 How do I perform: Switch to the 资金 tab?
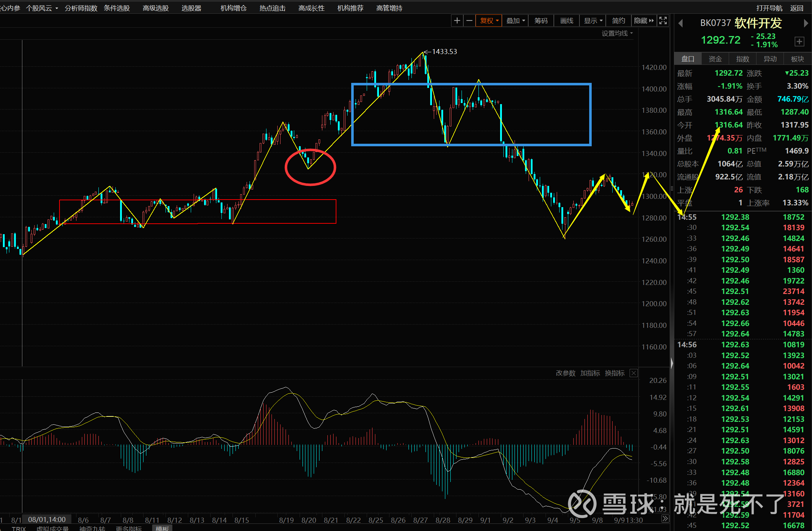[715, 59]
